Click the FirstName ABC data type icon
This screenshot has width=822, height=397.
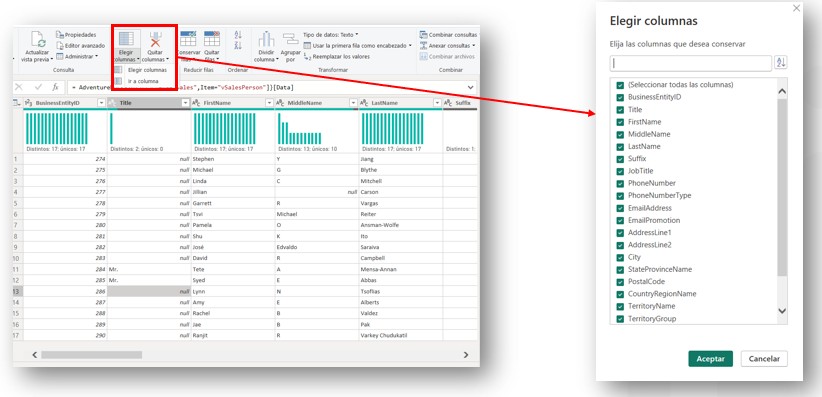(197, 103)
